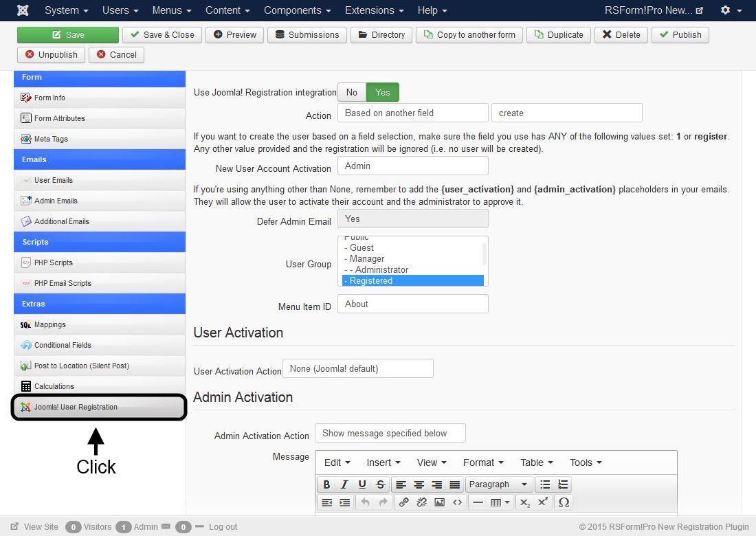Click the strikethrough icon
Image resolution: width=756 pixels, height=536 pixels.
click(x=381, y=484)
